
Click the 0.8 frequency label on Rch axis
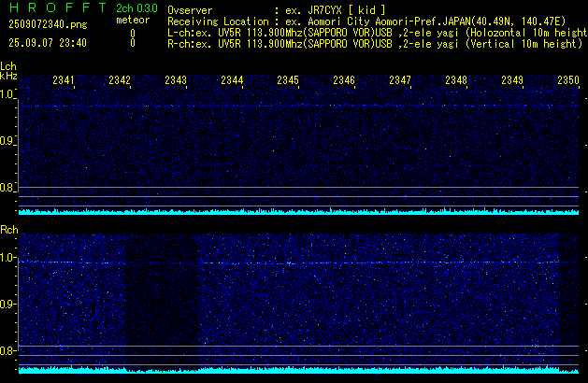click(x=7, y=350)
